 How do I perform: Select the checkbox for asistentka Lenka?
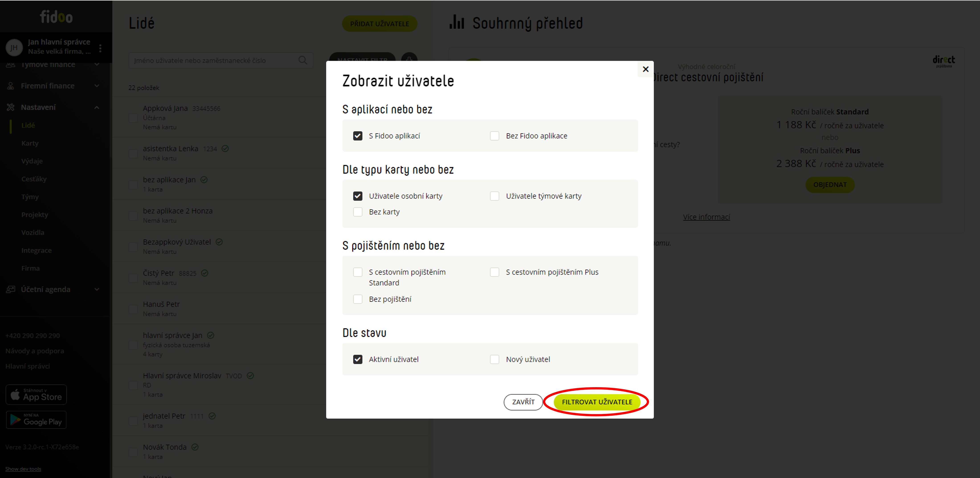point(133,153)
